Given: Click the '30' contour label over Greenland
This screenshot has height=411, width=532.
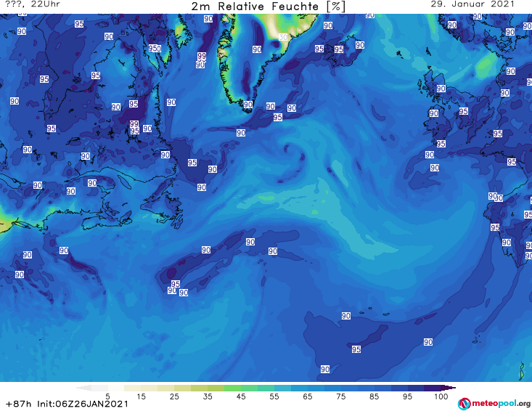Looking at the screenshot, I should coord(283,37).
